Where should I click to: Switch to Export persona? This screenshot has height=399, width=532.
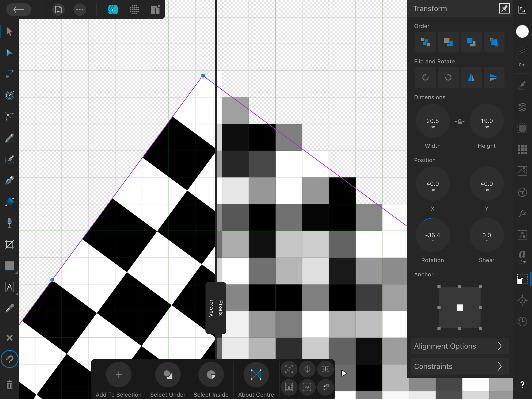click(155, 10)
